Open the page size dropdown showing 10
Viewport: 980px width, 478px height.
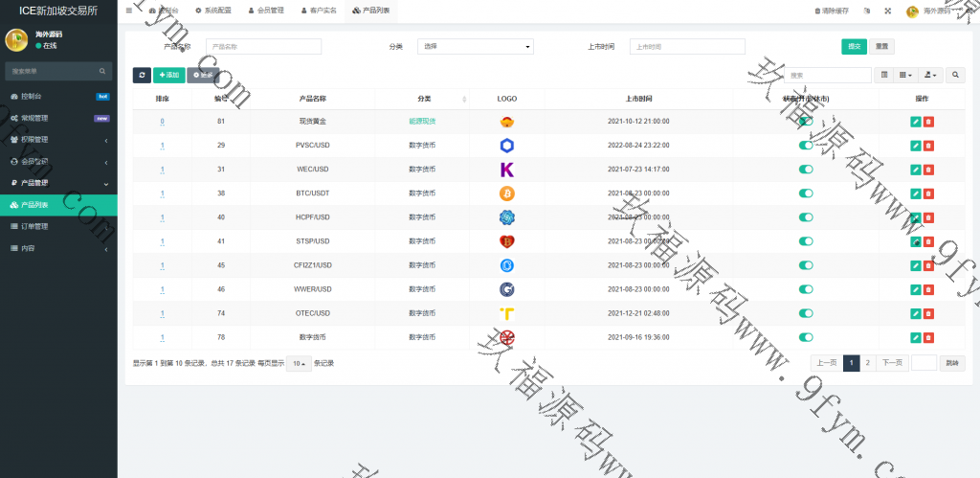tap(300, 363)
